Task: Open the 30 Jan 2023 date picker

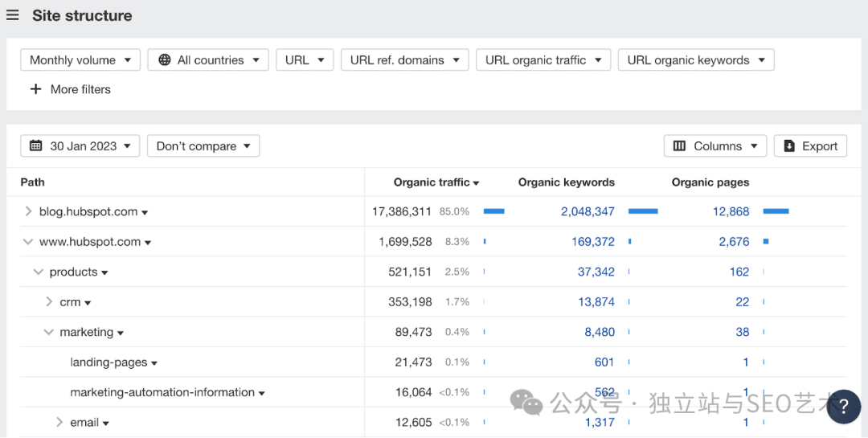Action: click(x=80, y=145)
